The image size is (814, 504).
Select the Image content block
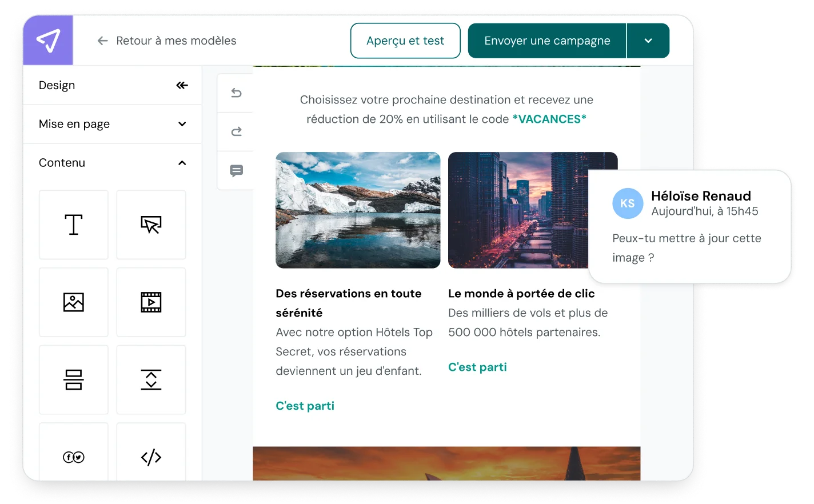point(74,302)
